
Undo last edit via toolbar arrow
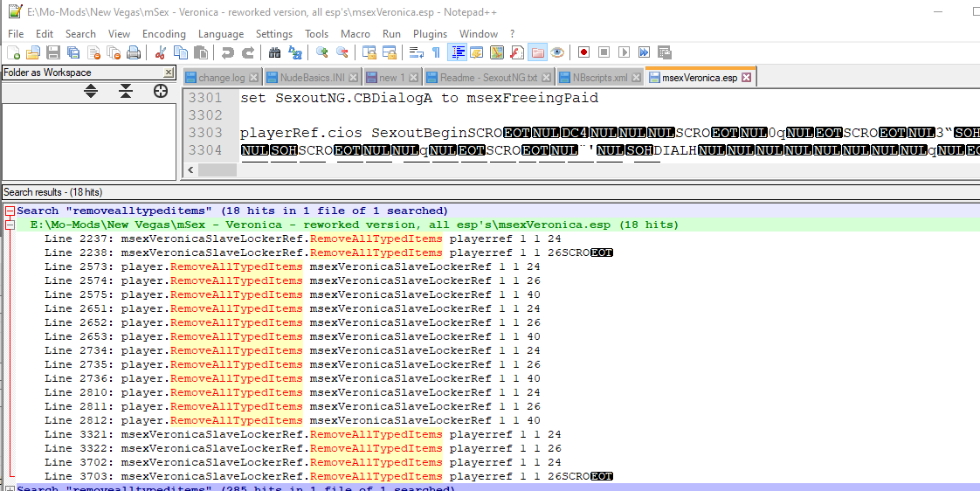click(227, 52)
